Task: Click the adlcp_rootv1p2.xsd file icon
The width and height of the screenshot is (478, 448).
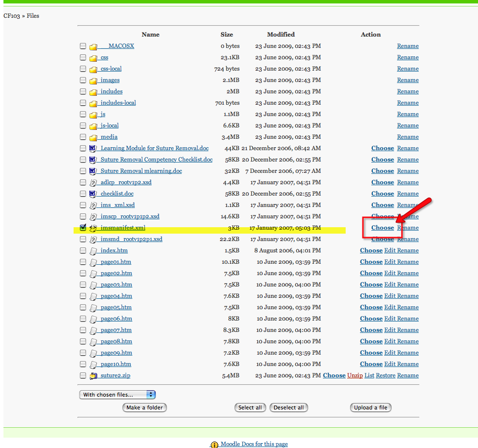Action: tap(93, 183)
